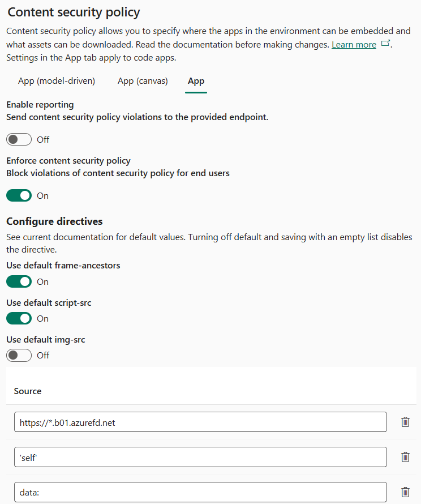
Task: Click the Enable reporting label text
Action: point(40,105)
